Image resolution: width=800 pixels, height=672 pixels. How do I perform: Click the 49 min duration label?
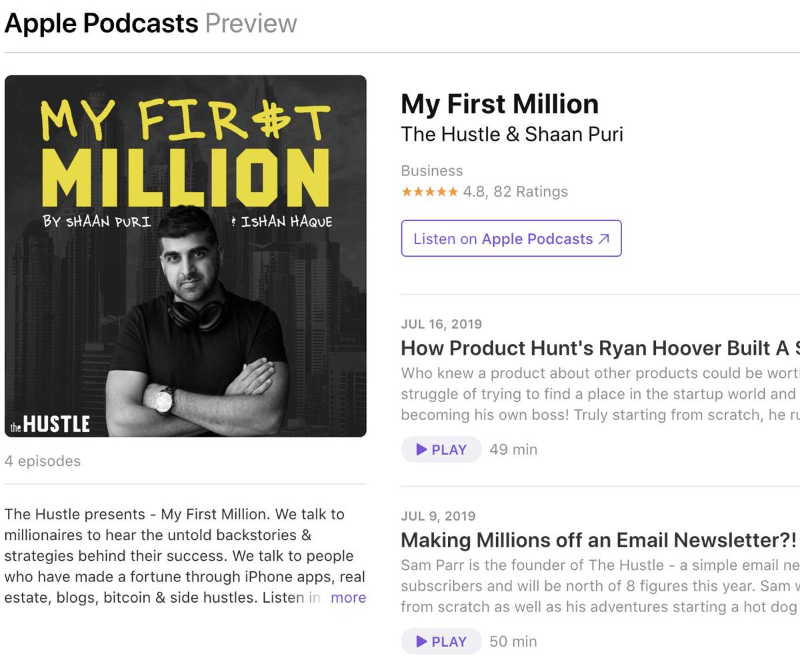513,449
